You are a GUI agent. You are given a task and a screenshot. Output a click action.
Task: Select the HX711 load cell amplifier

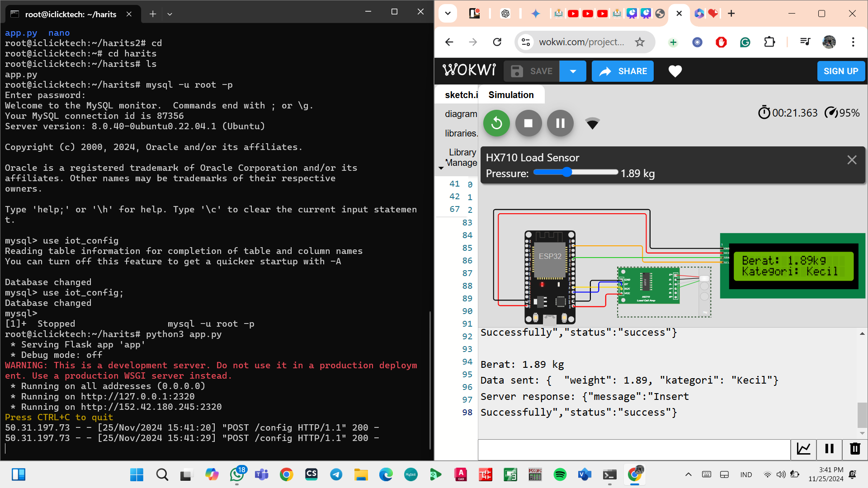pos(648,286)
